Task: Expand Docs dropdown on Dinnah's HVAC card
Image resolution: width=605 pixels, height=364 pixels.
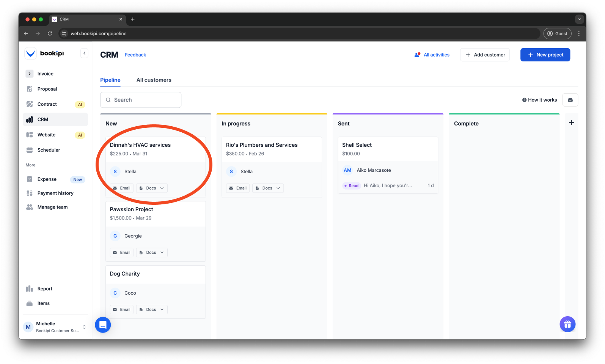Action: pyautogui.click(x=152, y=188)
